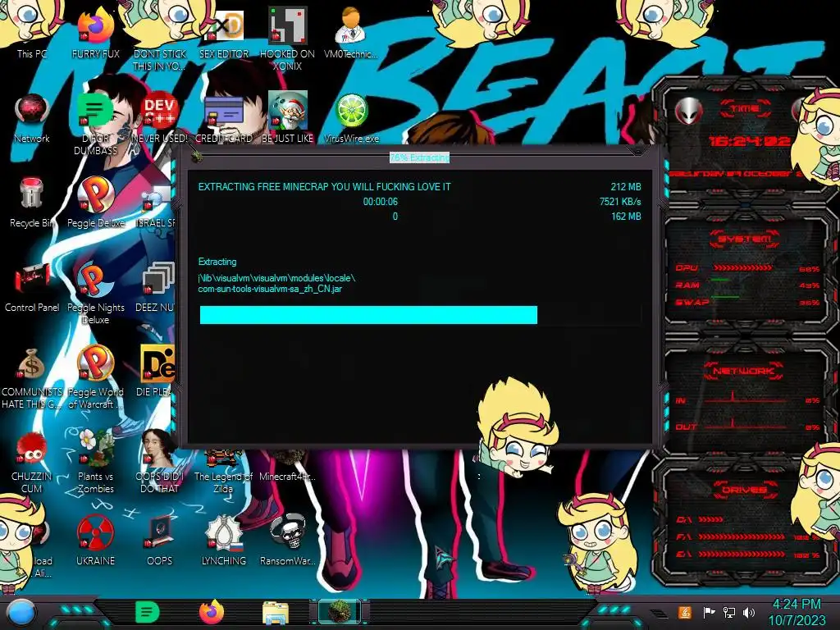Screen dimensions: 840x630
Task: Click the TIME widget header
Action: pyautogui.click(x=745, y=109)
